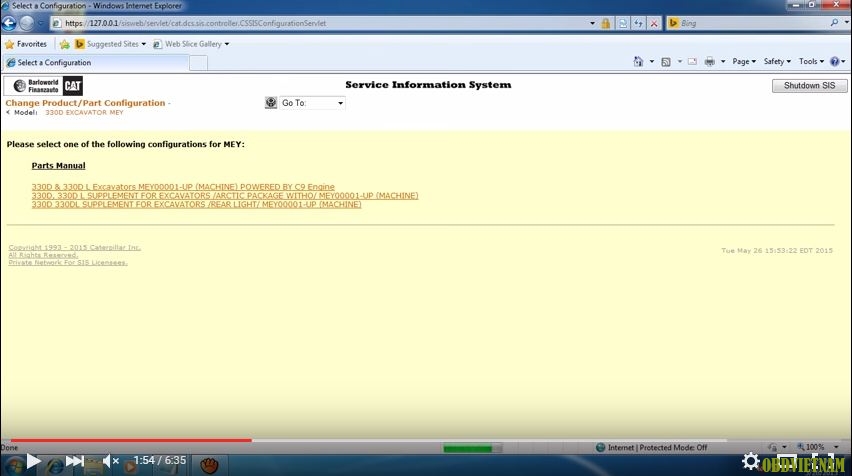Click the Print icon in command bar

click(x=709, y=62)
